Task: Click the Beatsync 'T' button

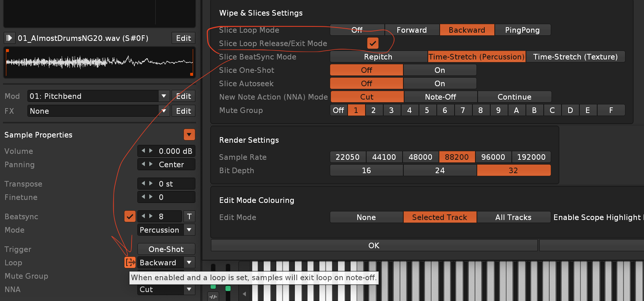Action: pos(189,216)
